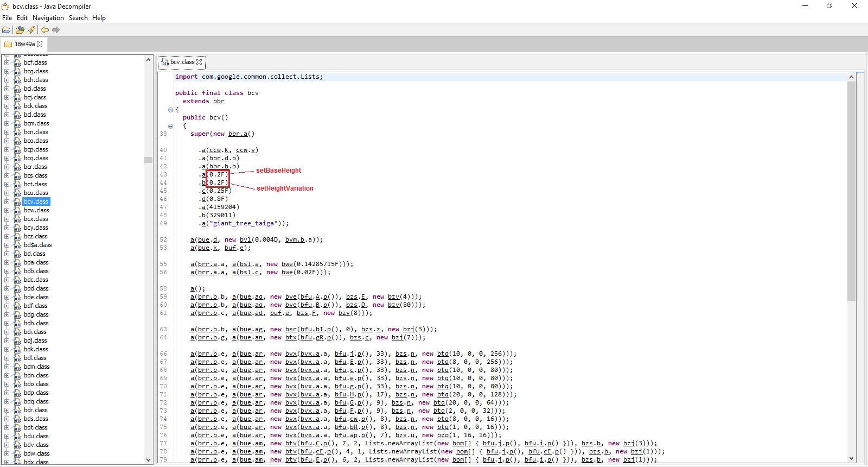Open the Navigation menu
The height and width of the screenshot is (467, 868).
pos(48,18)
